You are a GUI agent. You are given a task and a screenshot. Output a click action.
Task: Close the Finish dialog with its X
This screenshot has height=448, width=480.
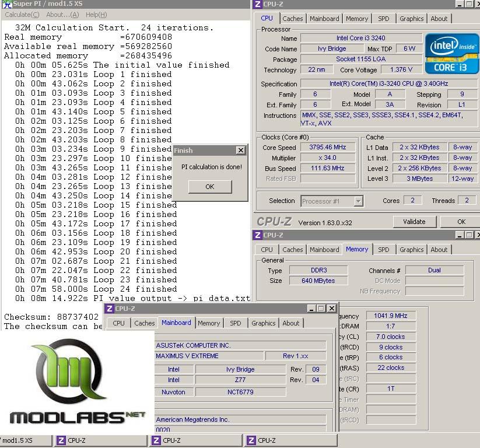(x=241, y=150)
